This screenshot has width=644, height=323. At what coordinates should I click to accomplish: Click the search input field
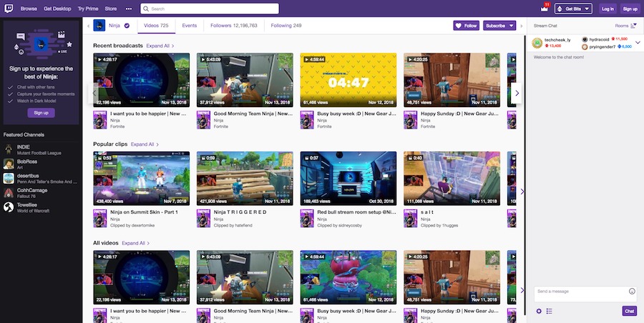click(x=210, y=9)
